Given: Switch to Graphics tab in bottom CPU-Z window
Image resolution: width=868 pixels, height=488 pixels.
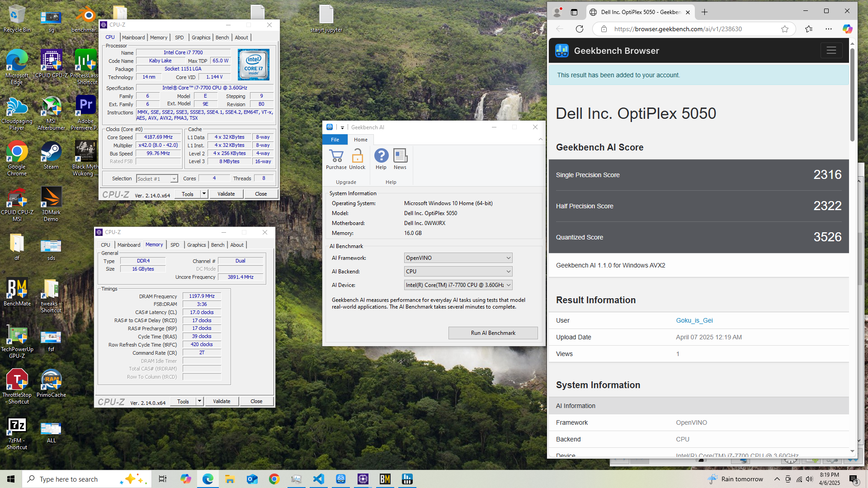Looking at the screenshot, I should click(x=196, y=245).
